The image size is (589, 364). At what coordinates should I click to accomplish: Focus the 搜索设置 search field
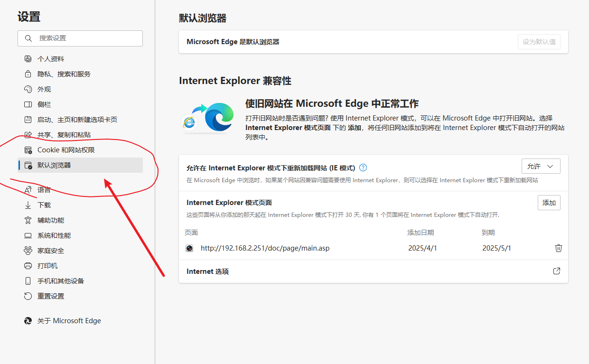point(80,38)
